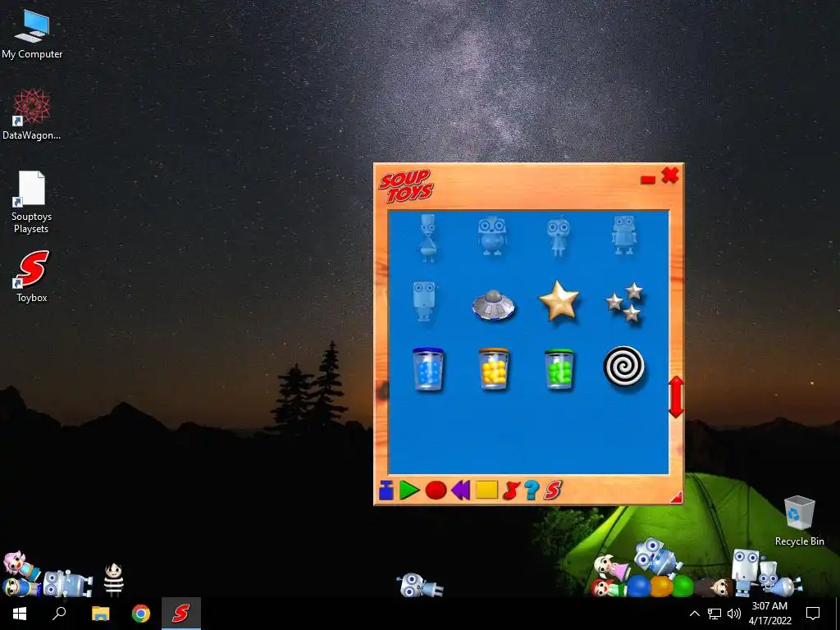Click the purple rewind arrows button
Image resolution: width=840 pixels, height=630 pixels.
coord(461,491)
